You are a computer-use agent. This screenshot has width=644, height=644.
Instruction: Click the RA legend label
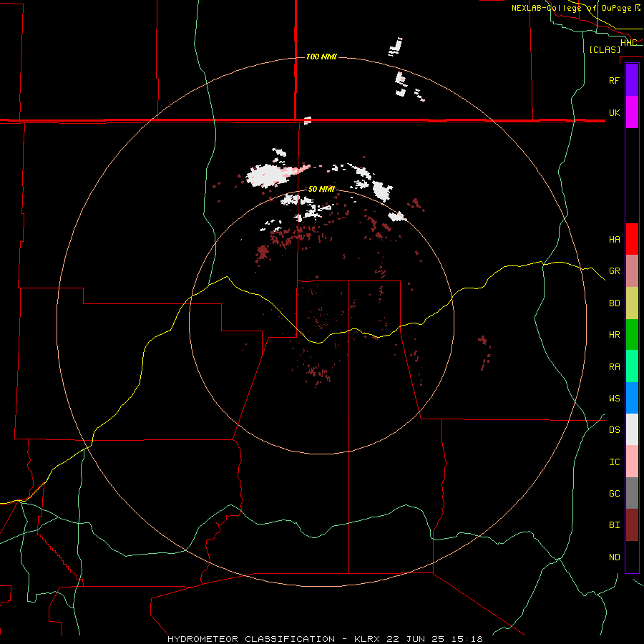coord(615,367)
